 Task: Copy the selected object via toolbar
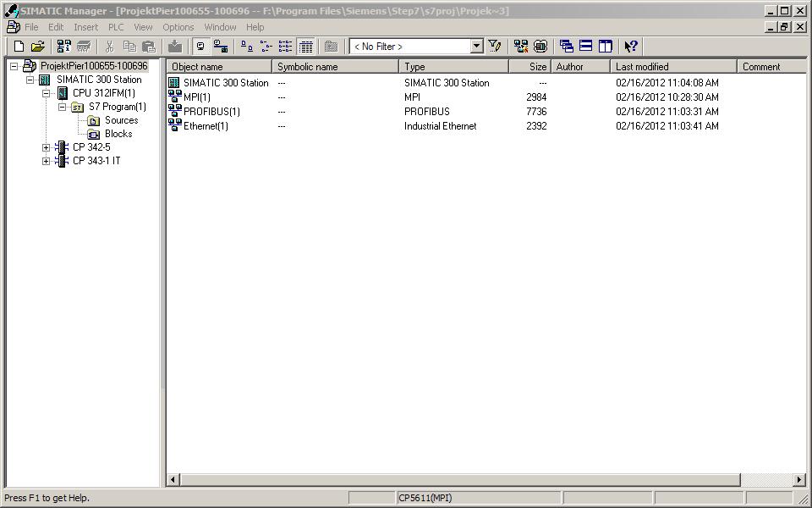pos(129,47)
